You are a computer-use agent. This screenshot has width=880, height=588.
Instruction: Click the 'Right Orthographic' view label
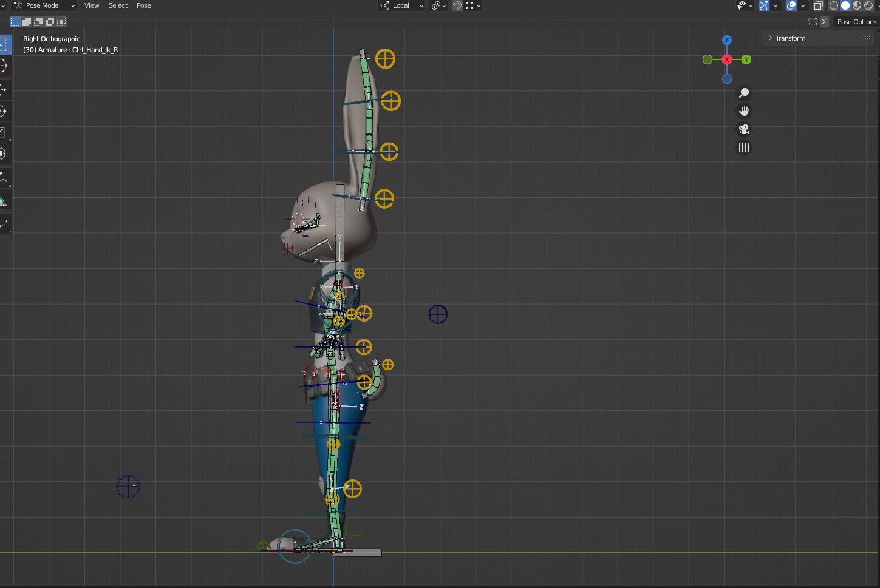[x=52, y=39]
